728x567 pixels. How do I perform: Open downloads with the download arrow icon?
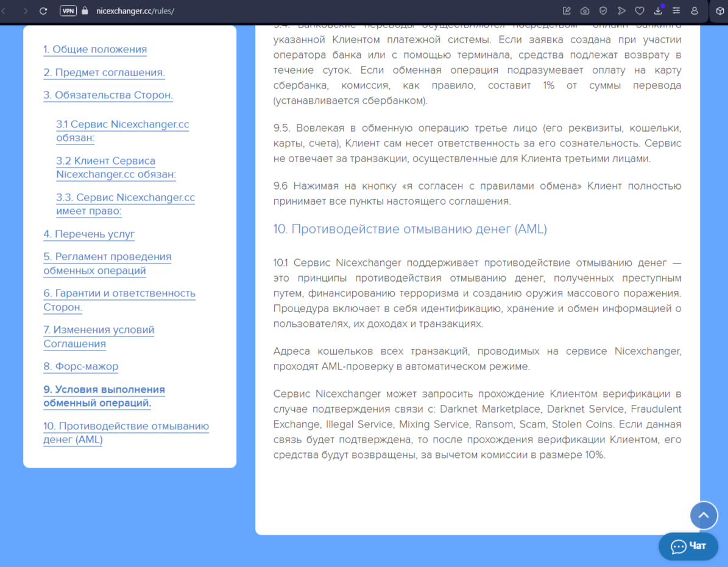tap(658, 11)
